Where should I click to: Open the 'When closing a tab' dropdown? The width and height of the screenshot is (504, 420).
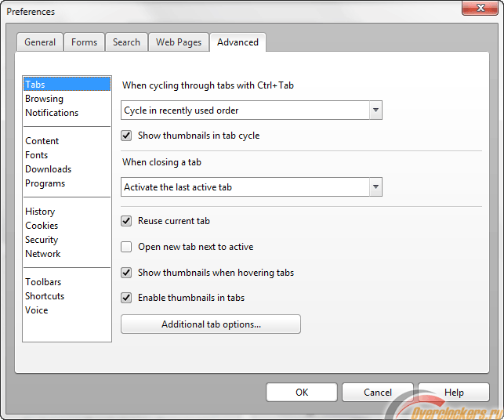(x=252, y=187)
